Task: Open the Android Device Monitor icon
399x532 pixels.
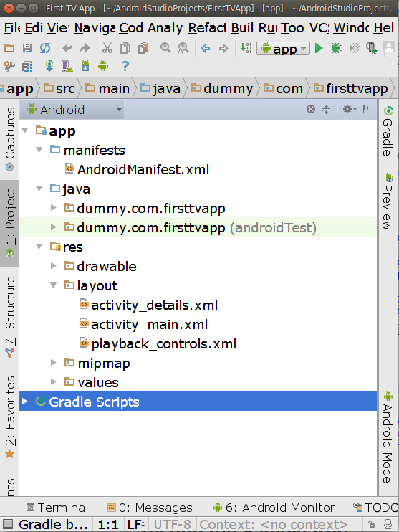Action: pos(103,66)
